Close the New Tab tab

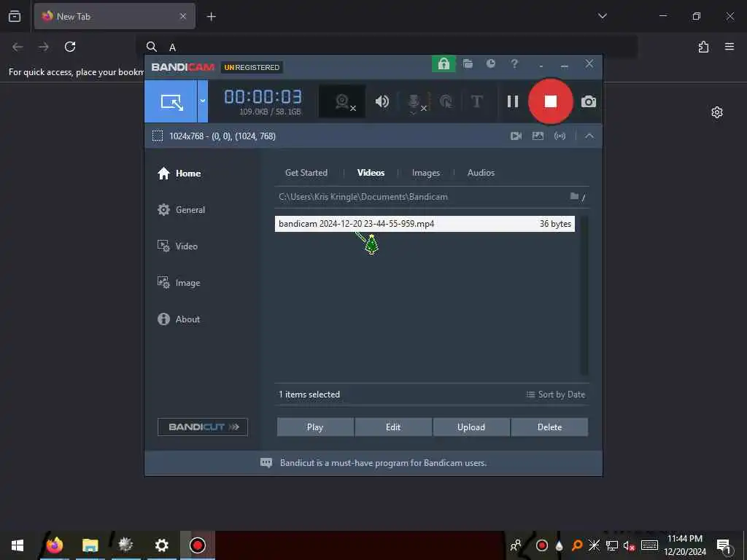click(183, 16)
